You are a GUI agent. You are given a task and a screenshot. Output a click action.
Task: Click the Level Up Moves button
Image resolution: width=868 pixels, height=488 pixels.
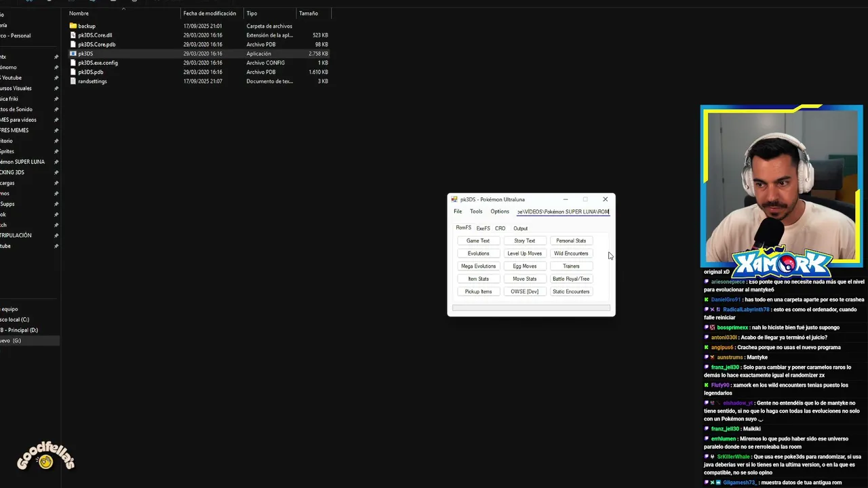524,253
